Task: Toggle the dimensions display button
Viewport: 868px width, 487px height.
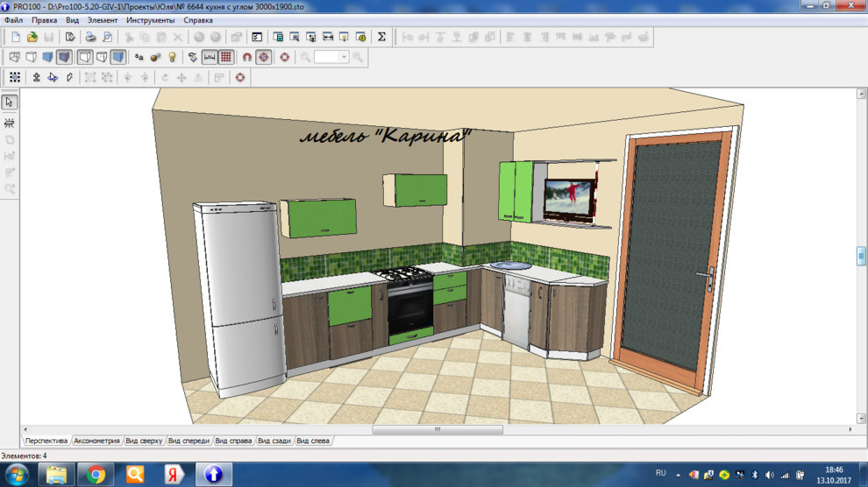Action: (210, 57)
